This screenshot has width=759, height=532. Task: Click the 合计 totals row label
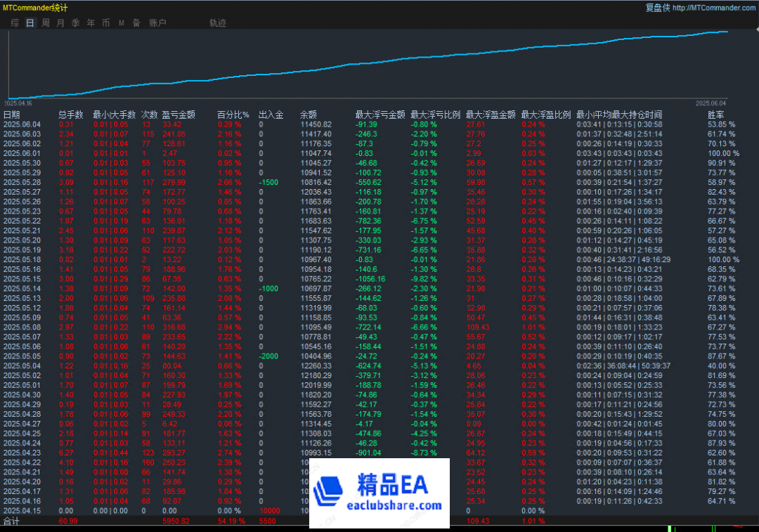[x=12, y=521]
